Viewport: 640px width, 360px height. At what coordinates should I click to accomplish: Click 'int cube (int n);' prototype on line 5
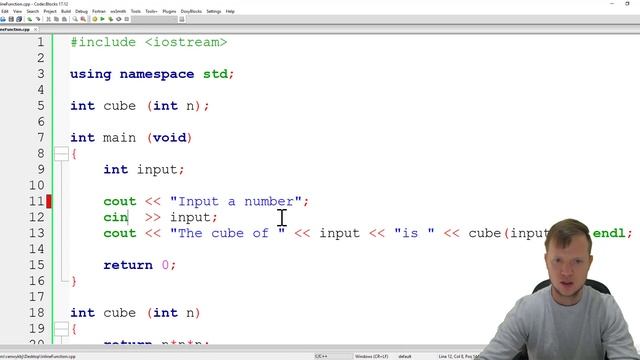pos(140,106)
